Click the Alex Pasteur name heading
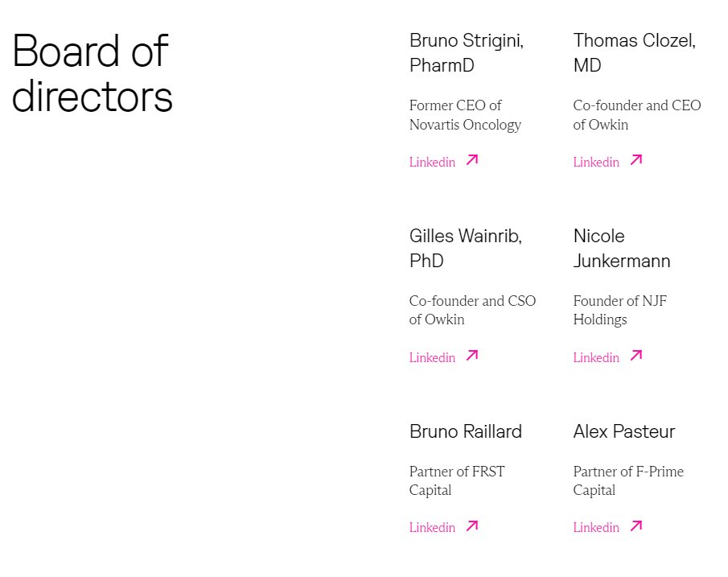 click(x=623, y=431)
